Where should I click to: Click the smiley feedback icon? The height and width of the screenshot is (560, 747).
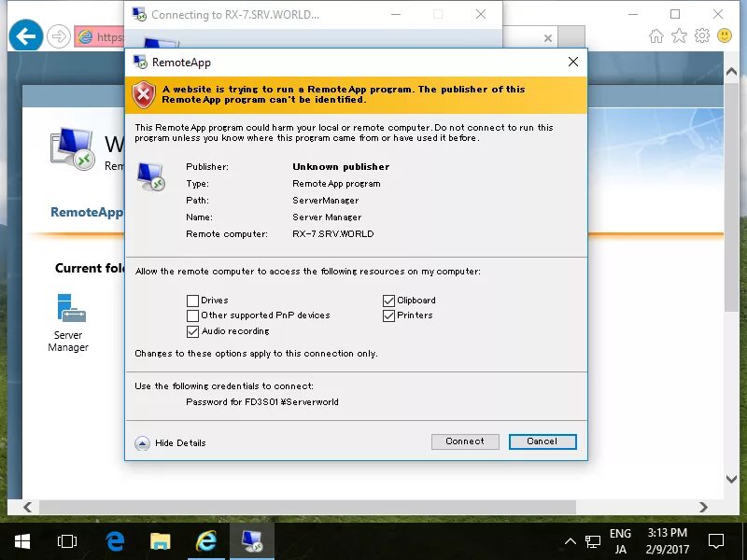point(725,35)
